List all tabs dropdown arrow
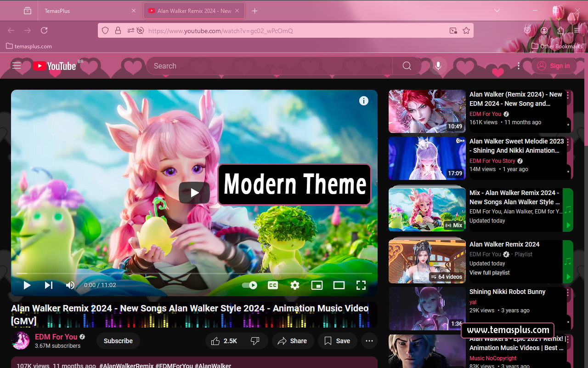Viewport: 588px width, 368px height. [497, 10]
